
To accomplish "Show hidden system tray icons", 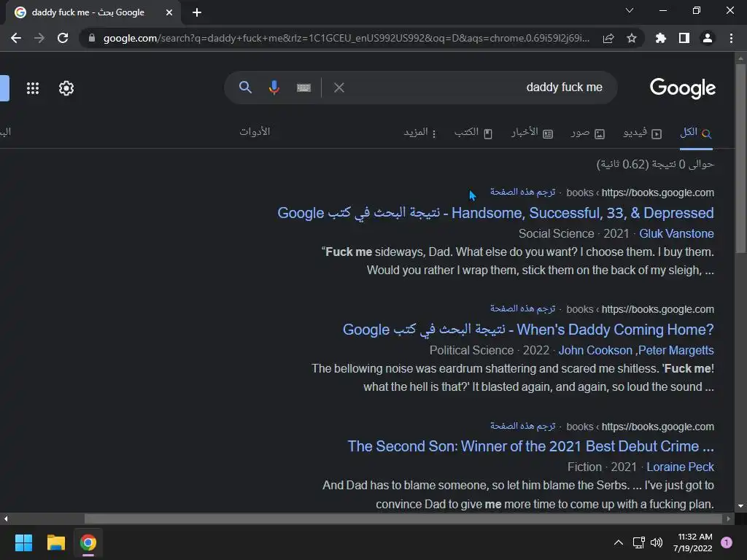I will coord(619,542).
